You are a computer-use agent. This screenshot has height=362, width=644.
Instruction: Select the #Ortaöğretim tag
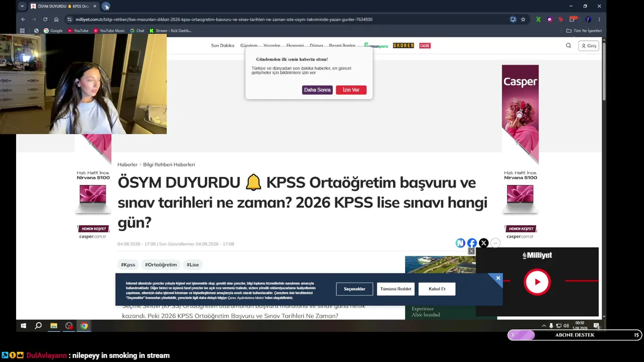click(x=161, y=264)
